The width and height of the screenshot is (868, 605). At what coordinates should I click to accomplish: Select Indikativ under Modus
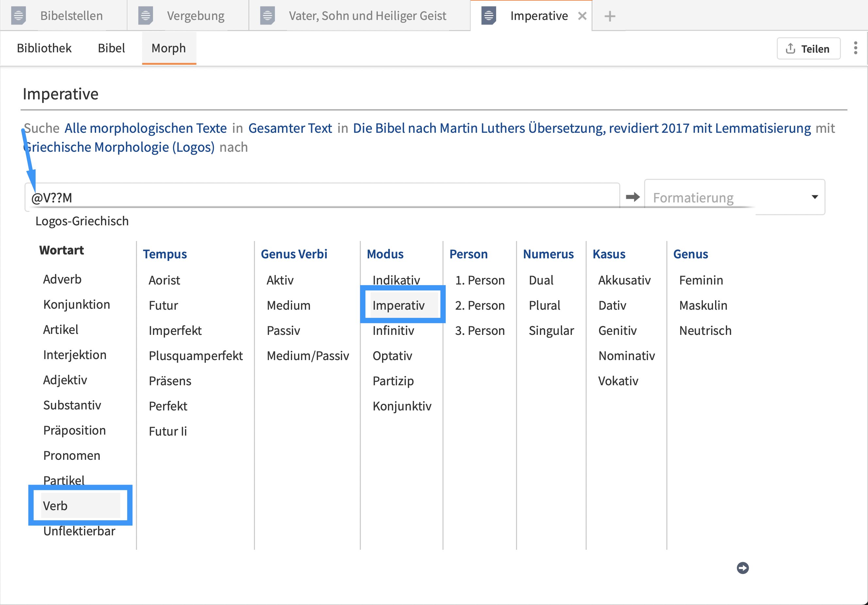pyautogui.click(x=396, y=280)
